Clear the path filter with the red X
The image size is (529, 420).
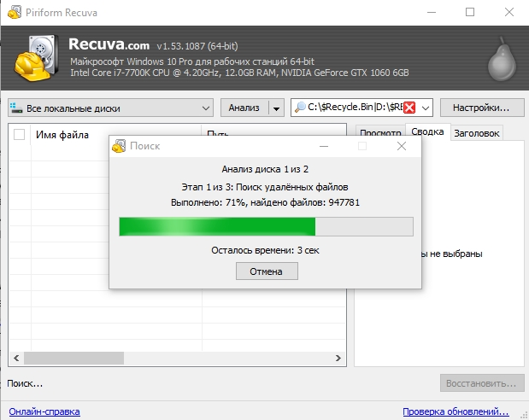(x=409, y=108)
